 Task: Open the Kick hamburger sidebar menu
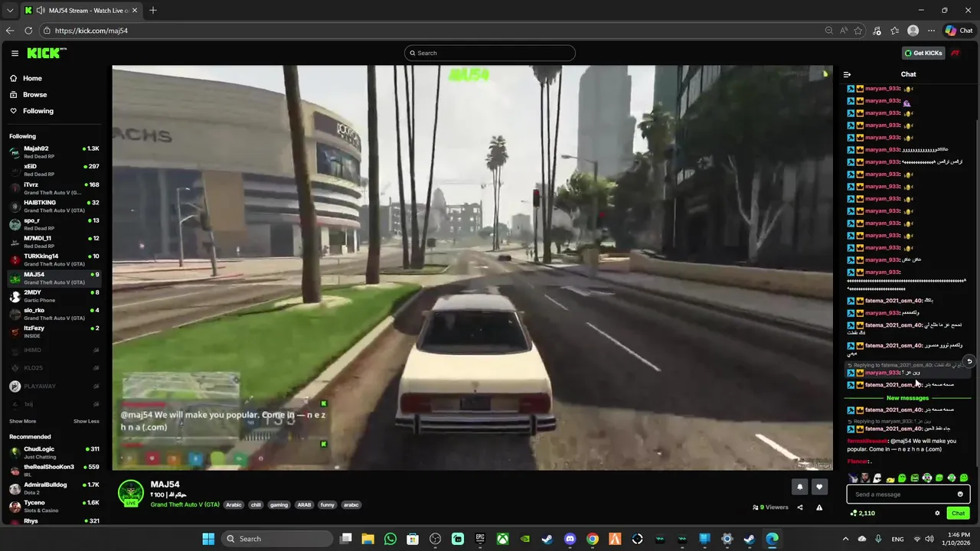(15, 53)
